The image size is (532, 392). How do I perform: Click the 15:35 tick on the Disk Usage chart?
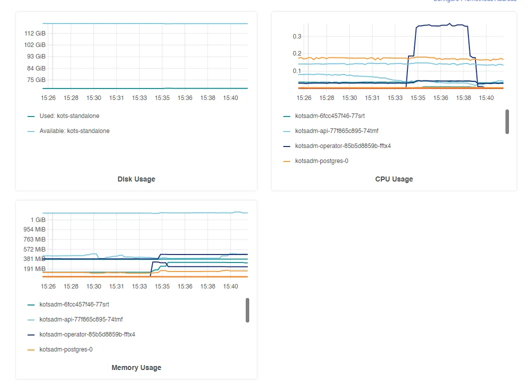tap(162, 97)
